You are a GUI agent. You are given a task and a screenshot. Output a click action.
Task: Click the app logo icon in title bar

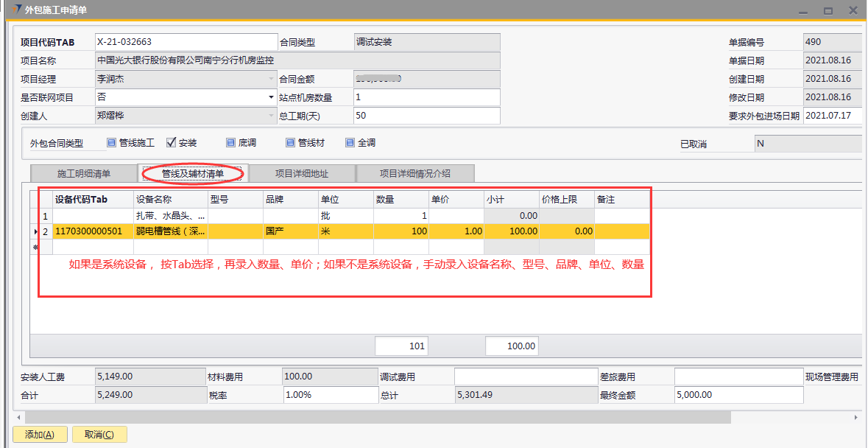(18, 10)
